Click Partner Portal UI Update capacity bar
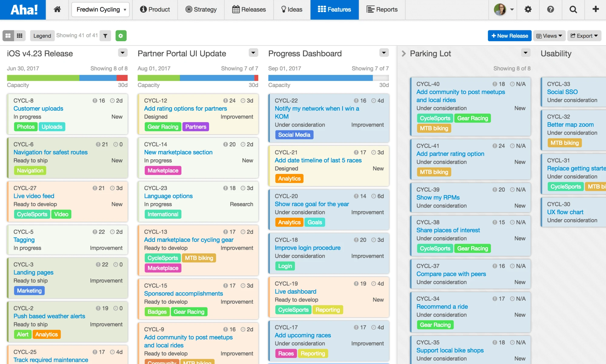This screenshot has height=364, width=606. tap(198, 78)
